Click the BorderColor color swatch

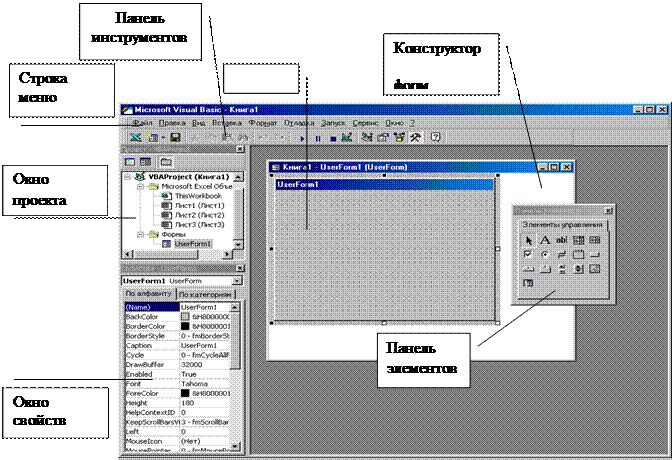click(185, 326)
